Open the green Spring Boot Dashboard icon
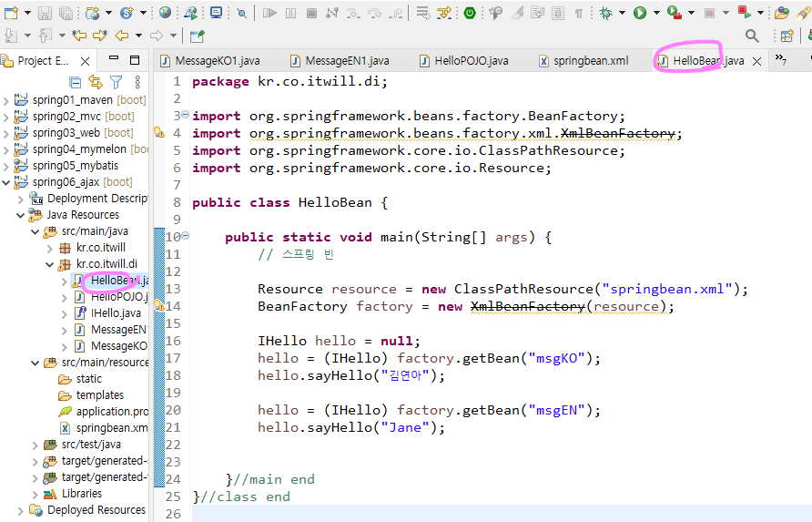 [470, 13]
